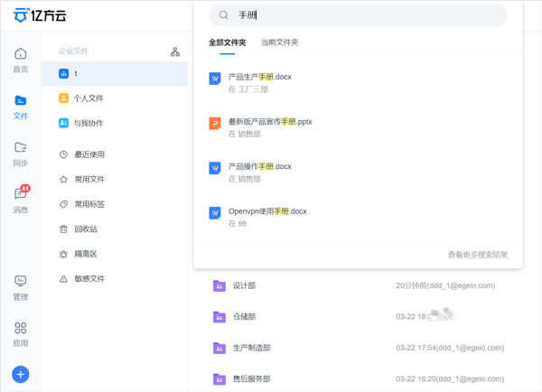The image size is (542, 392).
Task: Select the 同步 sync icon
Action: click(x=20, y=152)
